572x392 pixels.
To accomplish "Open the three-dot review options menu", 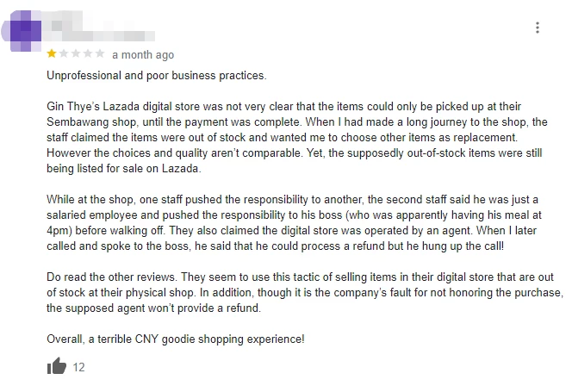I will [537, 28].
